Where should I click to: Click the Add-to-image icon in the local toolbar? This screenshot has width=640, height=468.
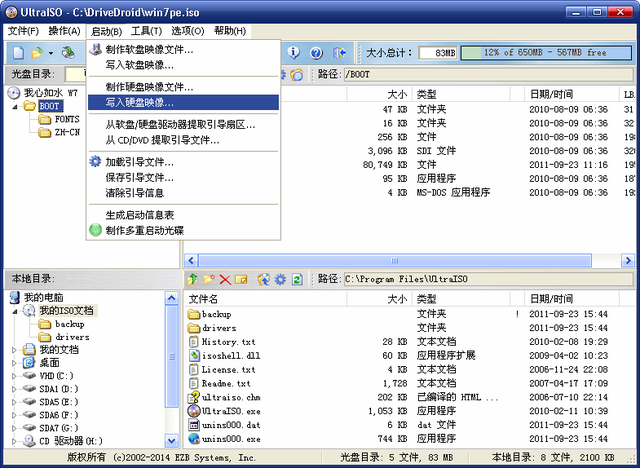tap(264, 279)
